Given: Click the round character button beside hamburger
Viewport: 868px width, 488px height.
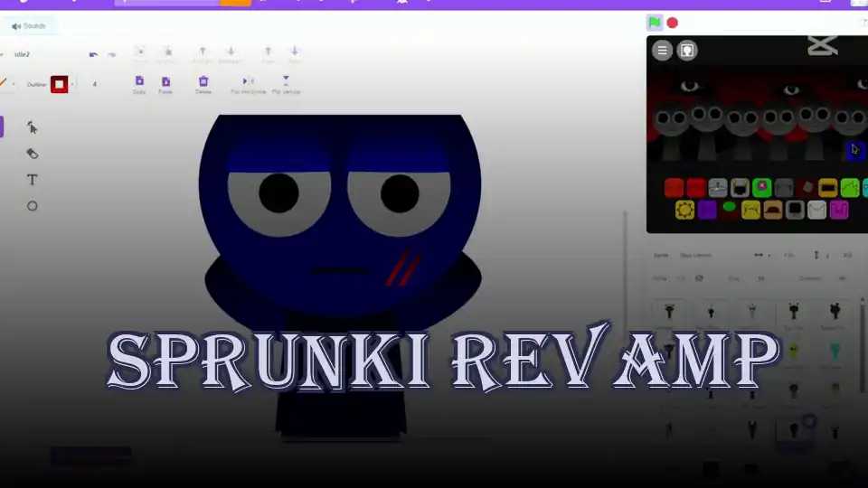Looking at the screenshot, I should pos(687,51).
